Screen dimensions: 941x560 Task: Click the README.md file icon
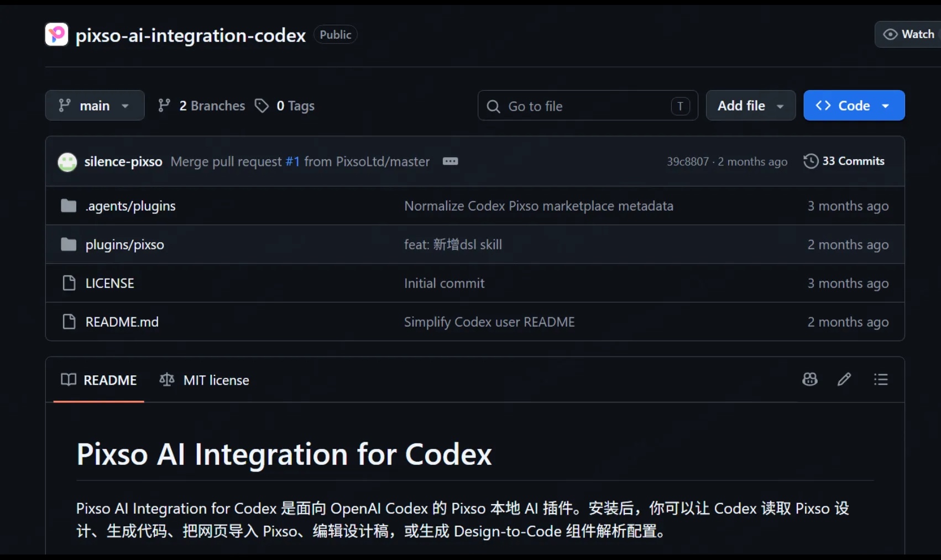(x=69, y=322)
